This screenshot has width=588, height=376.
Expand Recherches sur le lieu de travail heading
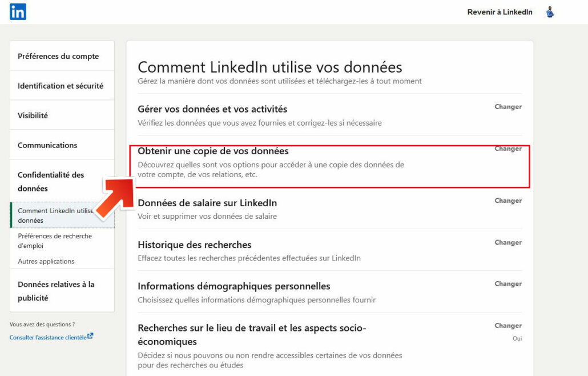[252, 334]
